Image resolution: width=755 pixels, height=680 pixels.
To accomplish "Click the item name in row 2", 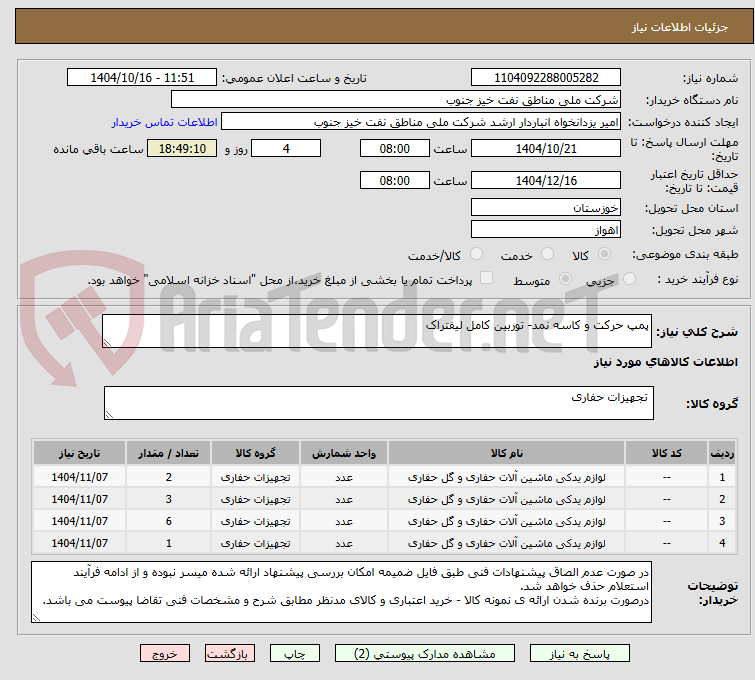I will [x=507, y=499].
